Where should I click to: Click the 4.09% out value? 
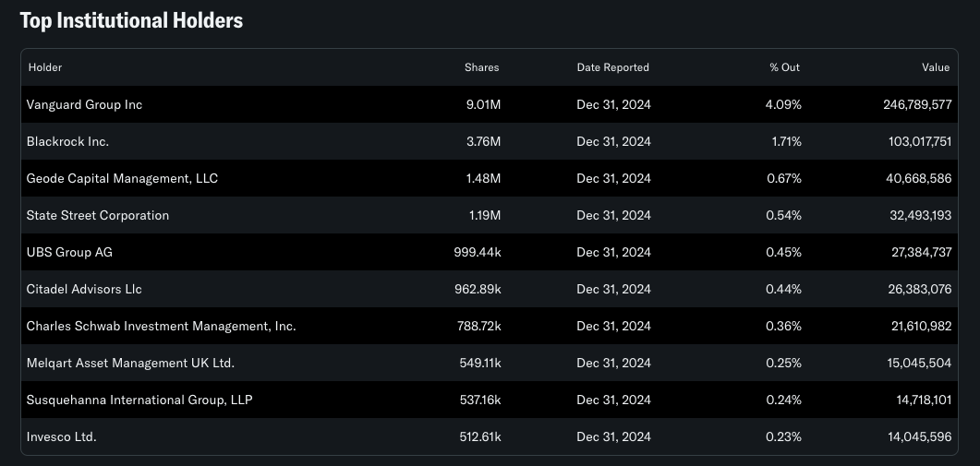[783, 105]
